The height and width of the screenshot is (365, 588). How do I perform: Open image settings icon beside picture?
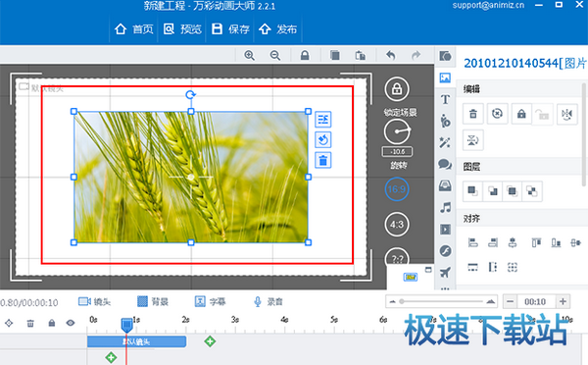tap(322, 120)
